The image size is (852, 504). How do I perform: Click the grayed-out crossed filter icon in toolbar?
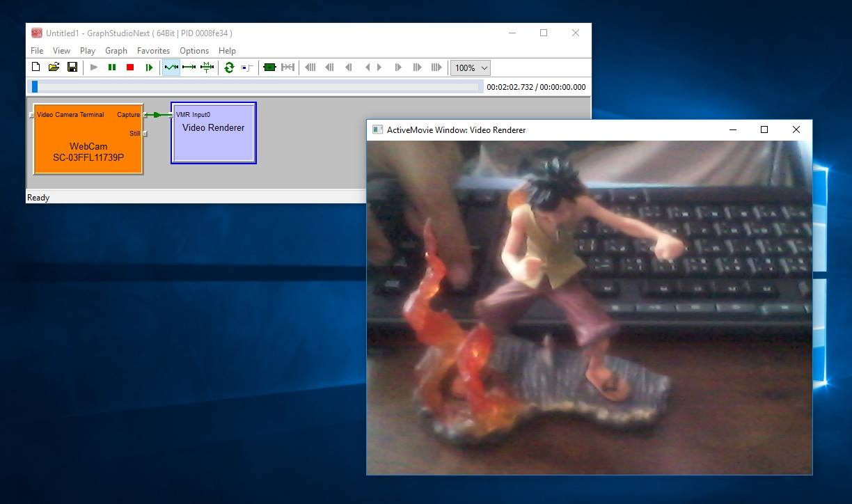287,68
